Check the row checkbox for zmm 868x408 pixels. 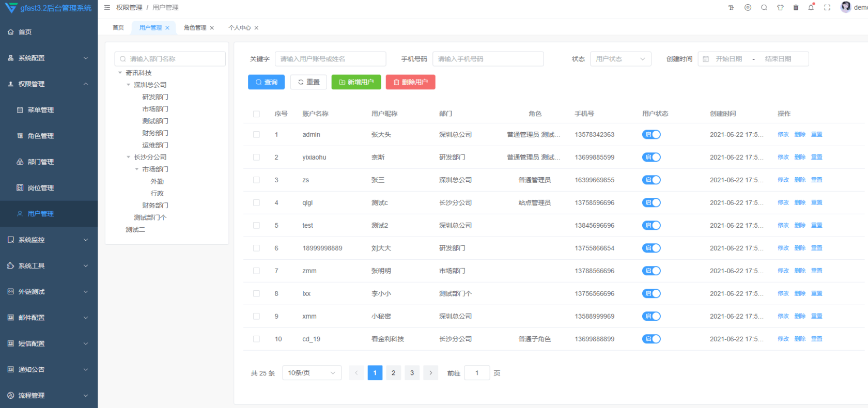coord(256,271)
